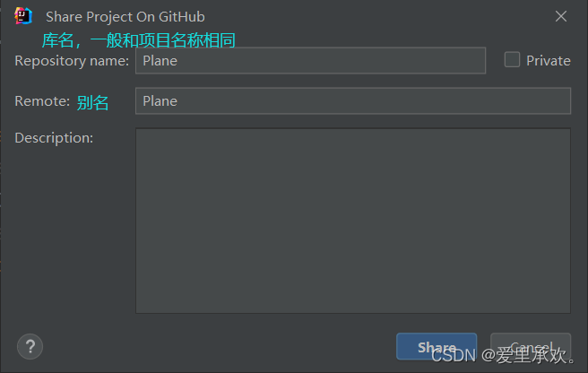Focus the Remote input field

coord(353,101)
